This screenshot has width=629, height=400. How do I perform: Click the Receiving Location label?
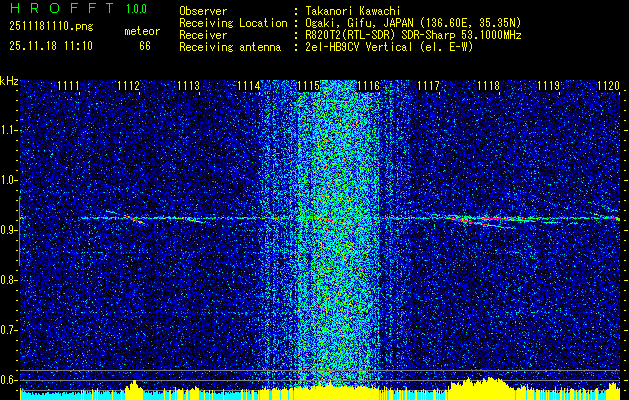pos(233,23)
